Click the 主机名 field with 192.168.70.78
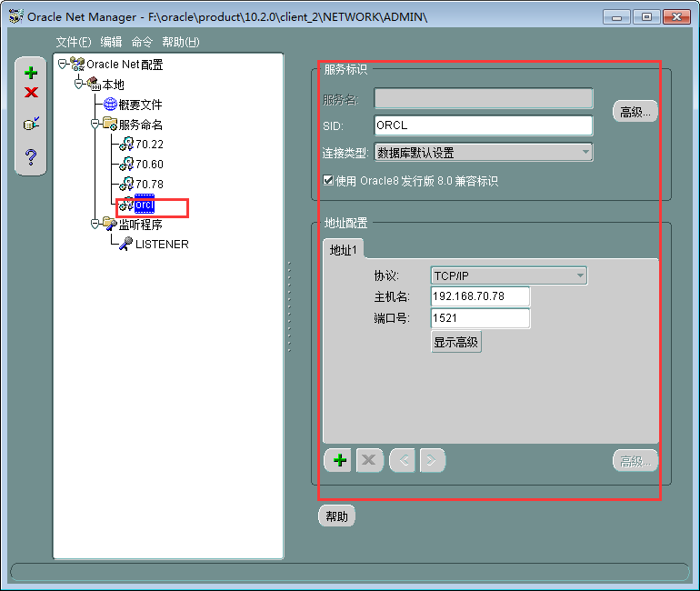Viewport: 700px width, 591px height. 480,296
